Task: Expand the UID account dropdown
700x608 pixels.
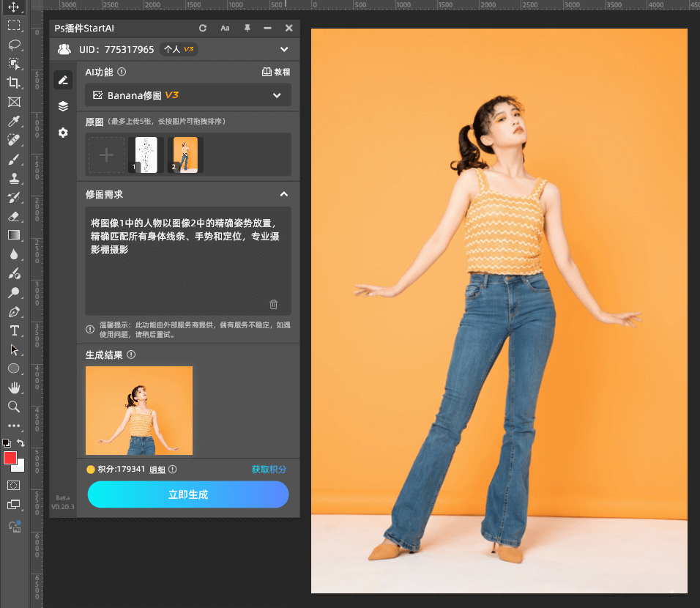Action: (286, 49)
